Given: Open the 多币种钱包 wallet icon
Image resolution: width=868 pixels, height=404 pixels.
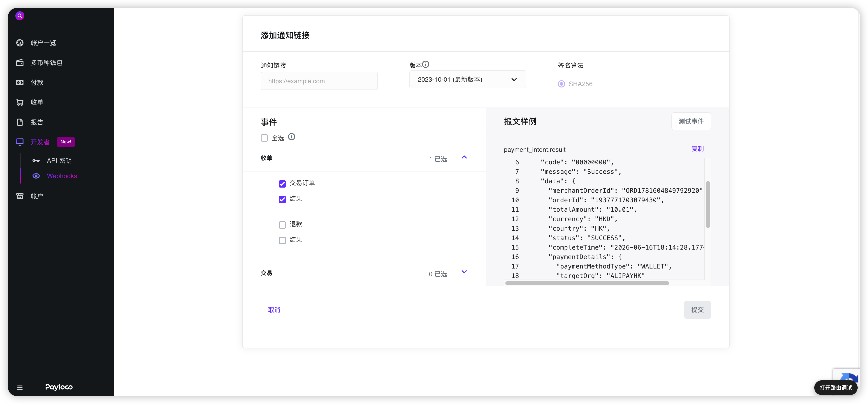Looking at the screenshot, I should click(x=20, y=63).
